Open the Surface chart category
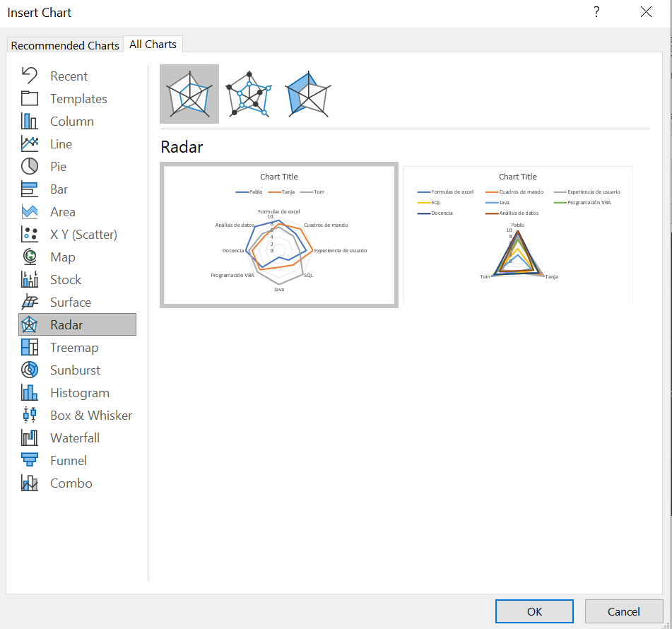 (x=78, y=302)
